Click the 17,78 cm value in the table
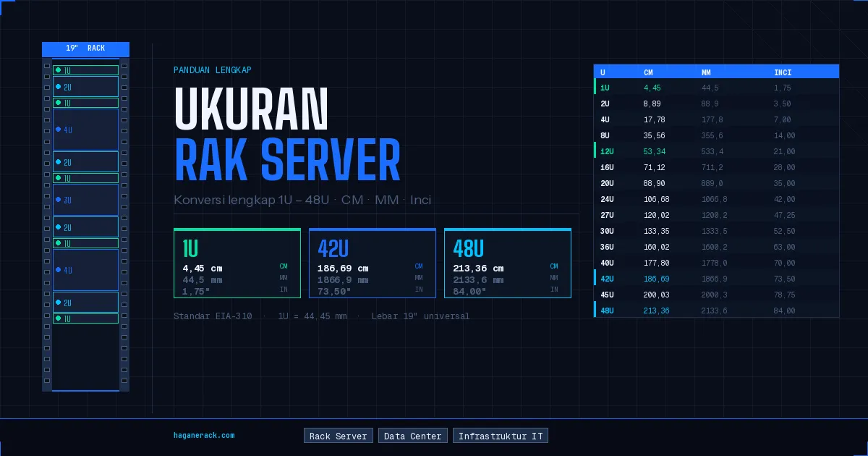The height and width of the screenshot is (456, 868). pyautogui.click(x=654, y=119)
